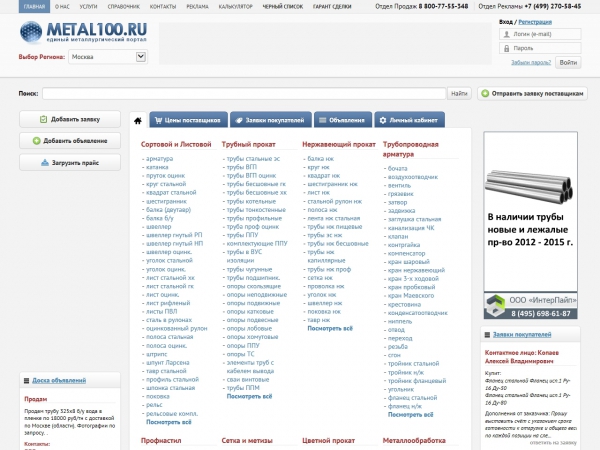Click the METAL100.RU globe logo
The width and height of the screenshot is (600, 450).
pos(31,32)
